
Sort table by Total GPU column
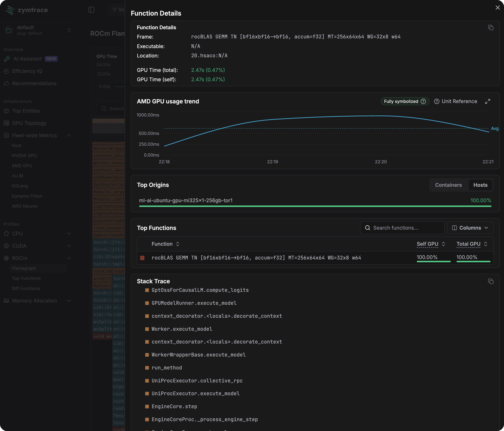[472, 244]
